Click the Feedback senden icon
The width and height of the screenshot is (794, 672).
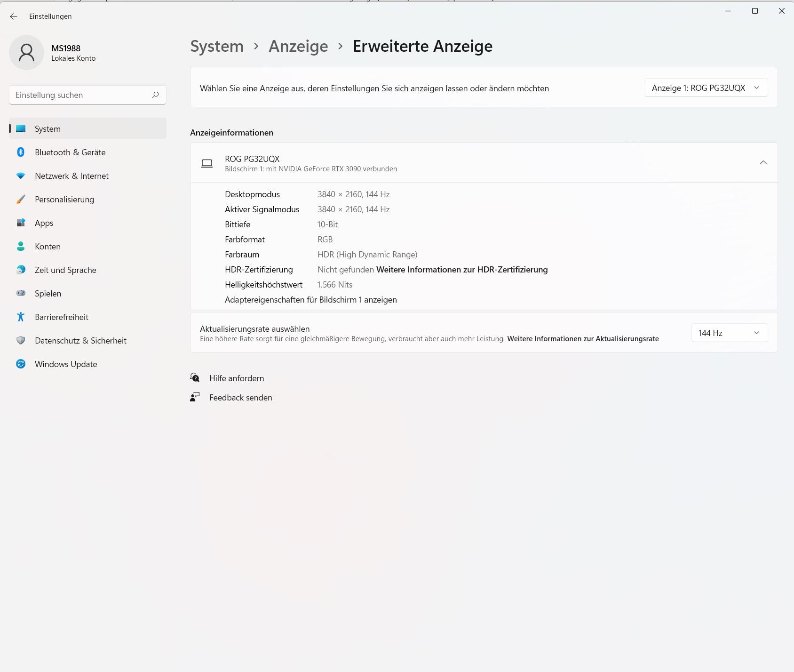click(195, 397)
